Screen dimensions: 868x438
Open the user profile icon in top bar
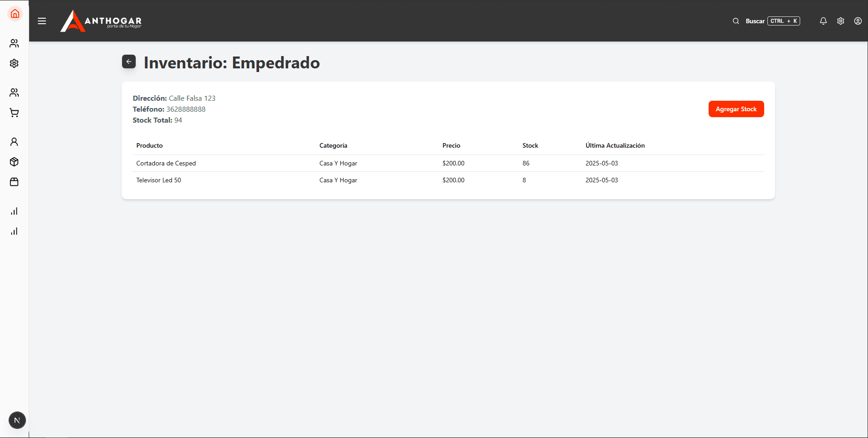coord(858,21)
